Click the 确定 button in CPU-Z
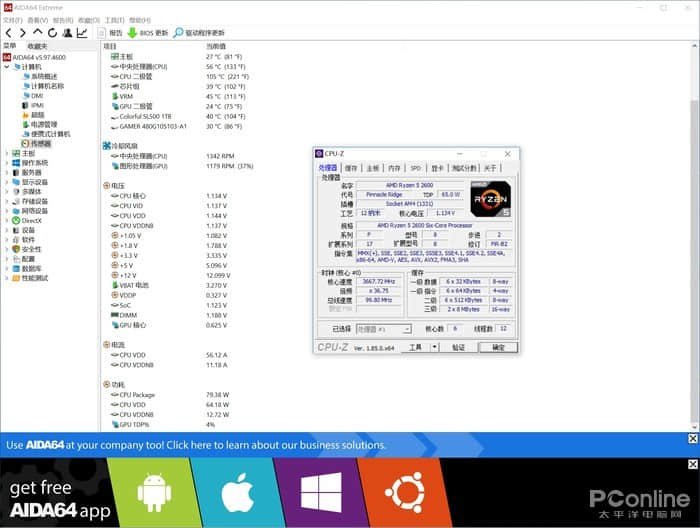The height and width of the screenshot is (528, 700). tap(498, 347)
